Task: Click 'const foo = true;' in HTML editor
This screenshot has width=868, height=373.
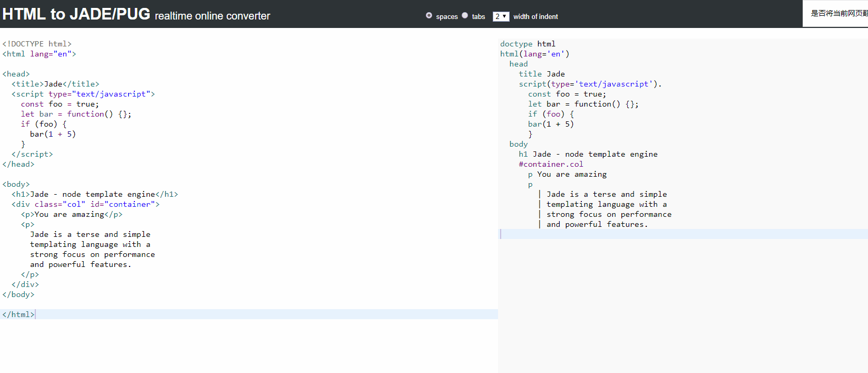Action: [60, 104]
